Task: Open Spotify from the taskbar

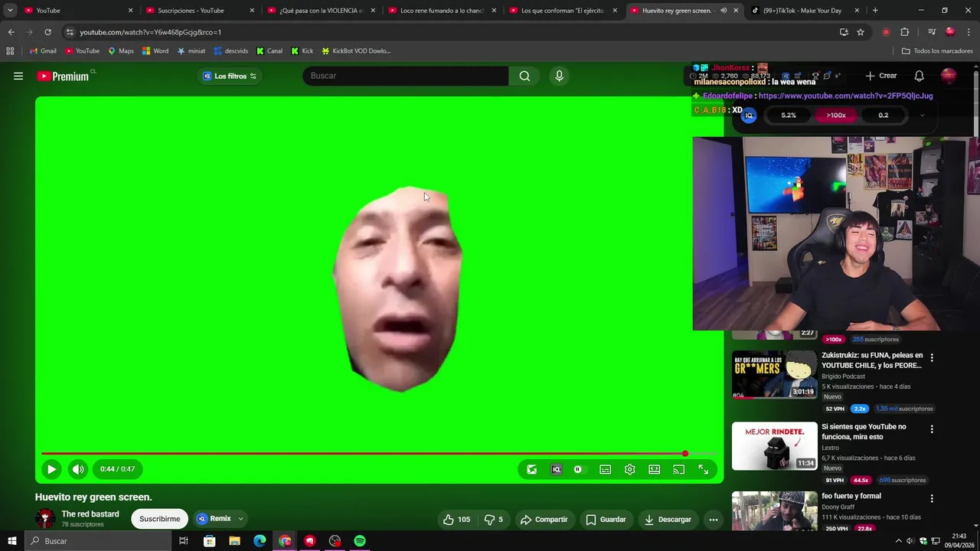Action: tap(360, 541)
